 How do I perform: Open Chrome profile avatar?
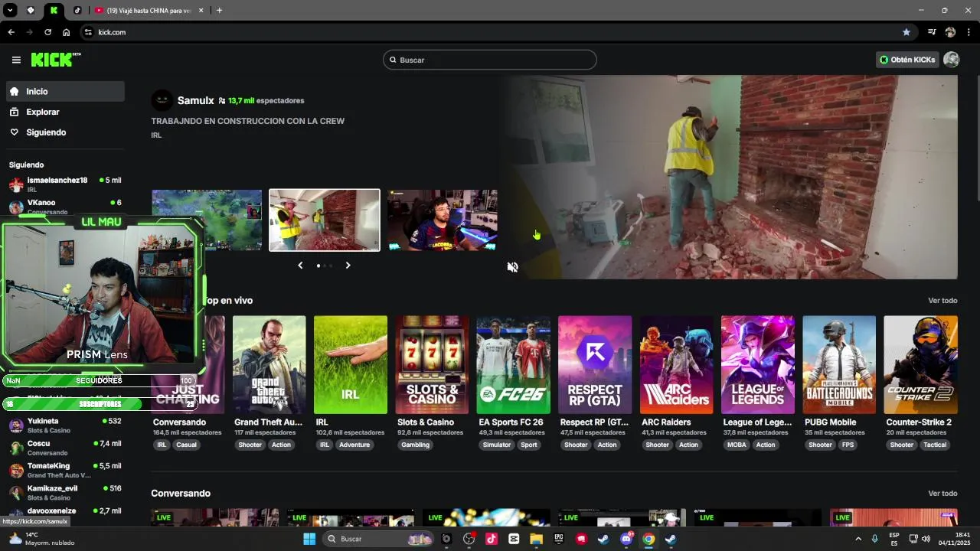pos(950,32)
